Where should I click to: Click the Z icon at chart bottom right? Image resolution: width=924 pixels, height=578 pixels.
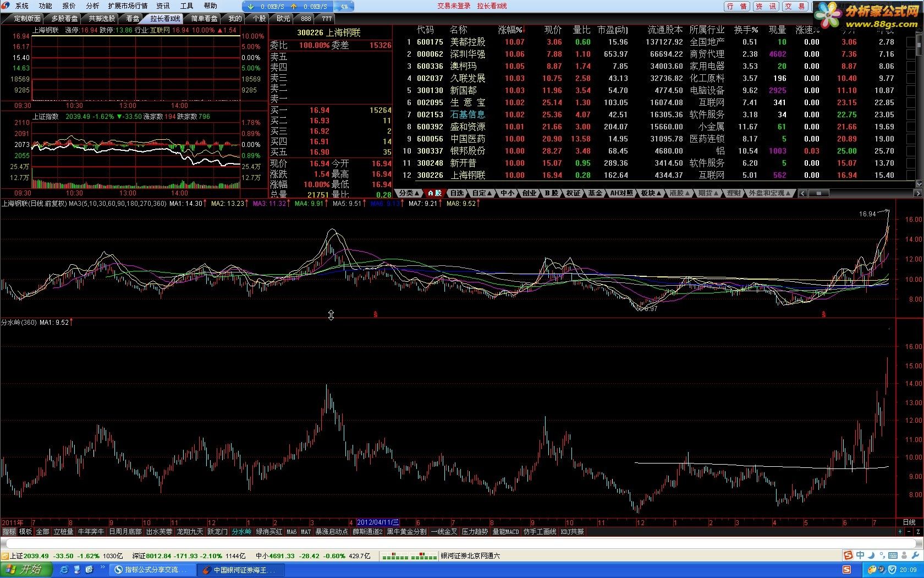tap(918, 532)
